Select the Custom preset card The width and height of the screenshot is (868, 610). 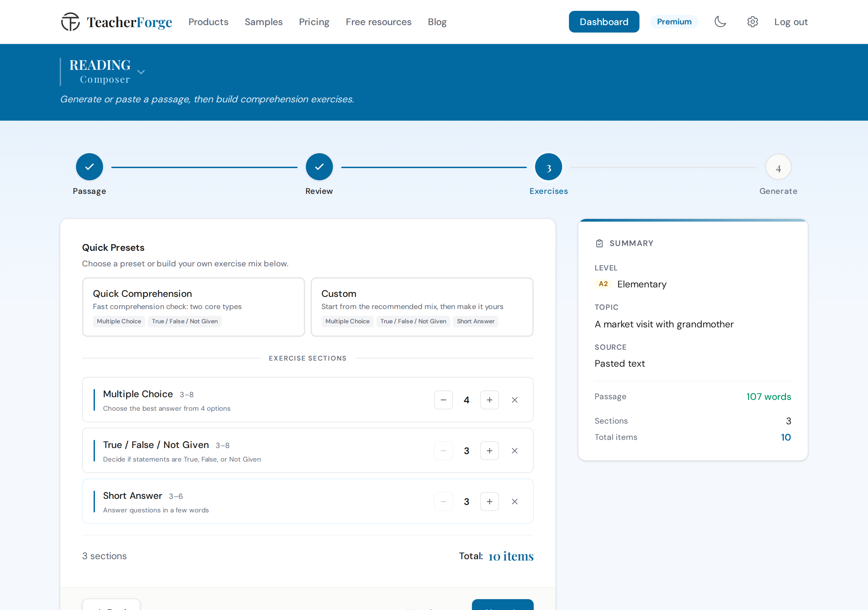pos(422,307)
